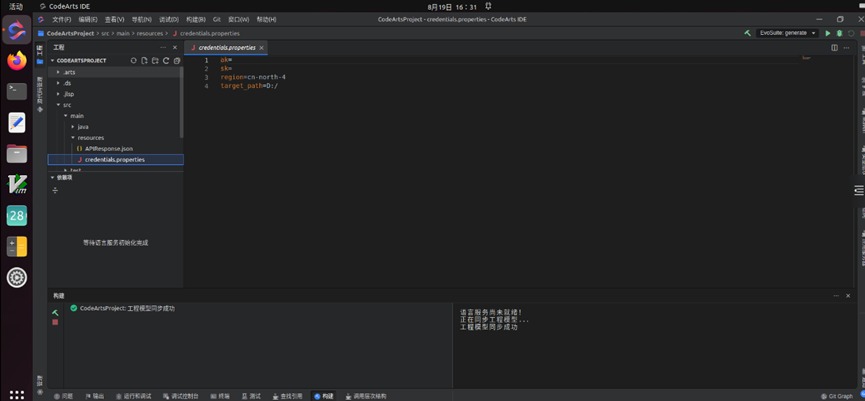This screenshot has width=865, height=401.
Task: Expand the .ds folder
Action: [58, 83]
